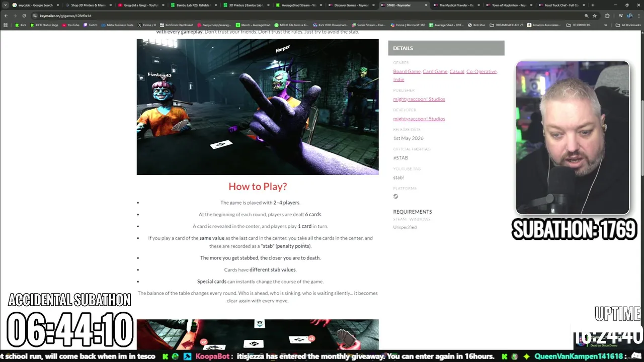The height and width of the screenshot is (362, 644).
Task: Open a new browser tab
Action: pos(593,5)
